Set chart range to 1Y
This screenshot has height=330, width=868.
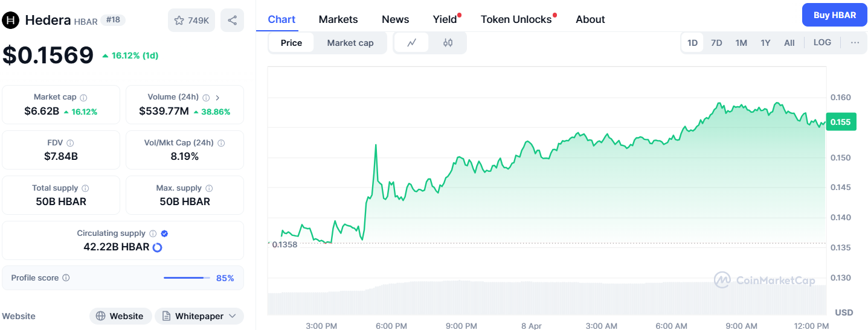(765, 43)
